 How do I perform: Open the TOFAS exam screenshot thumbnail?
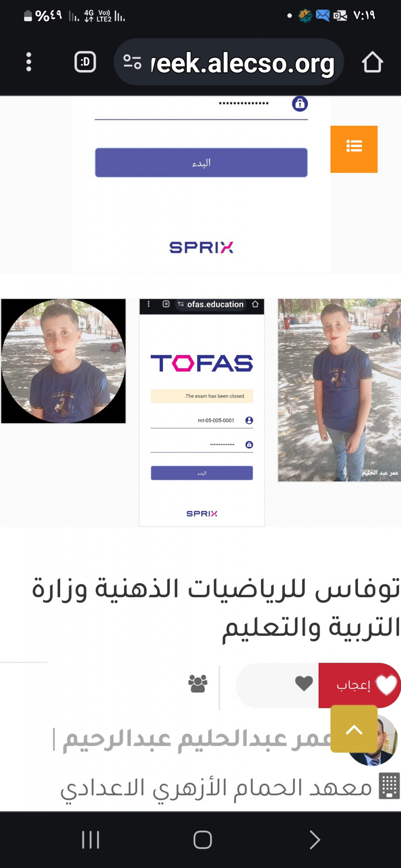click(202, 412)
